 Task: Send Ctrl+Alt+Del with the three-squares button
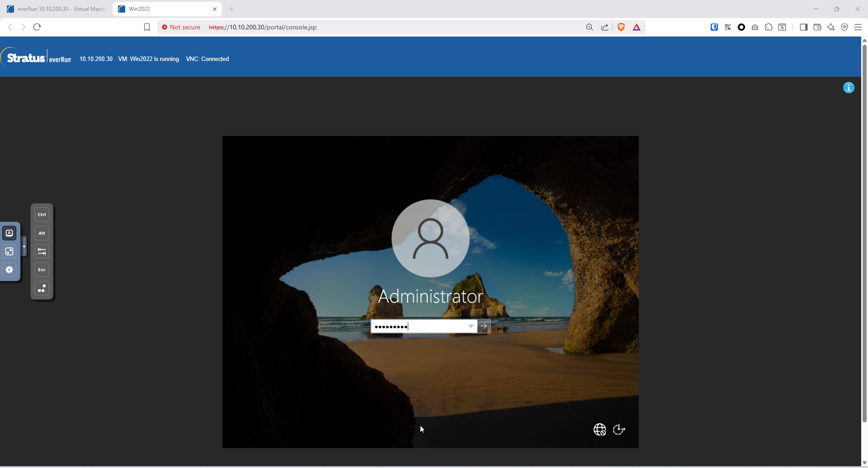(42, 288)
